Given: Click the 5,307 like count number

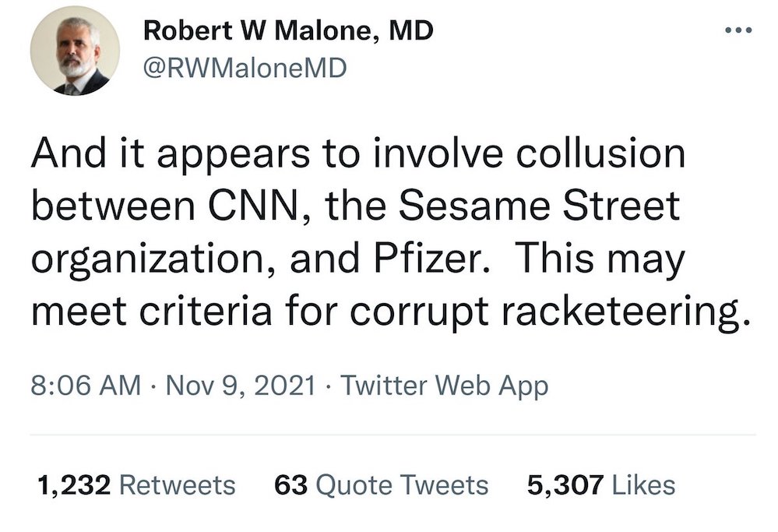Looking at the screenshot, I should (x=565, y=485).
